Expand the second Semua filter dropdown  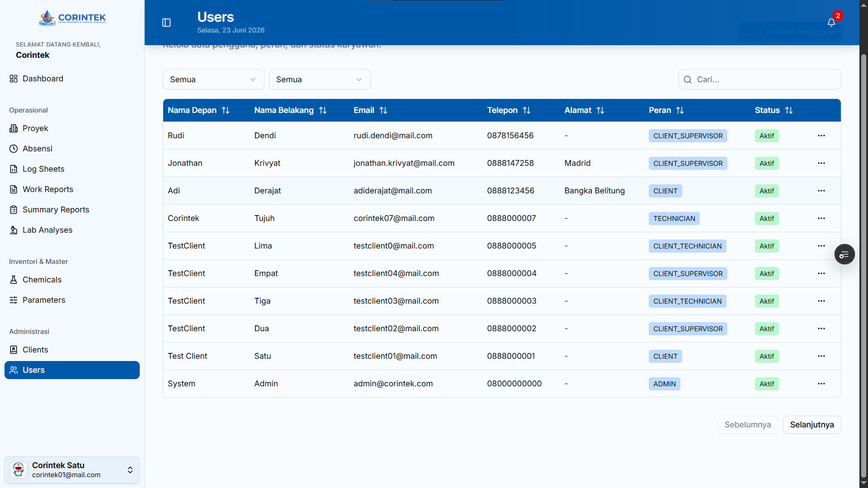(320, 80)
